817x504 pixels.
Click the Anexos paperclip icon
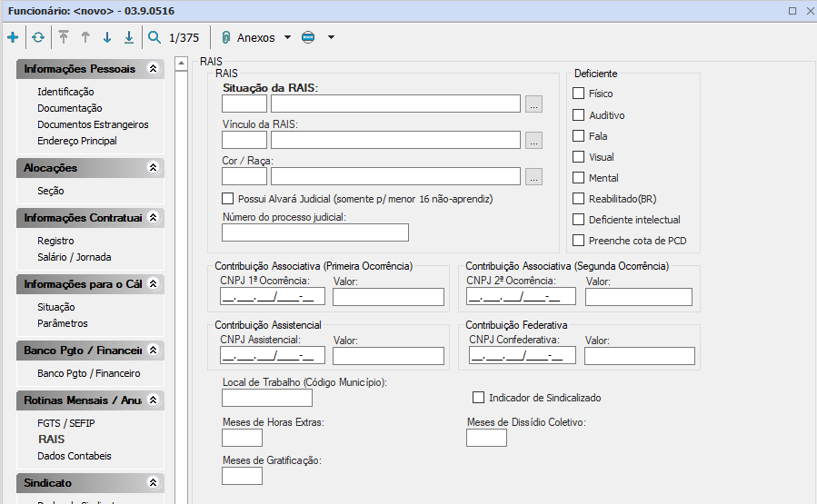[226, 38]
